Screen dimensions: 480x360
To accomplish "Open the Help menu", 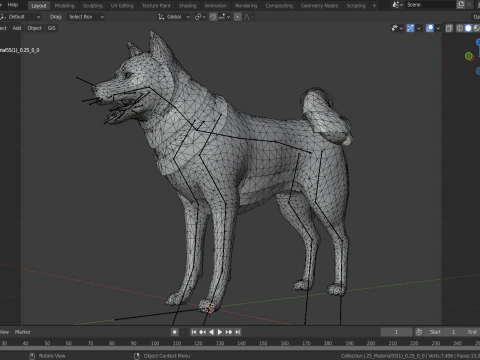I will pyautogui.click(x=13, y=5).
